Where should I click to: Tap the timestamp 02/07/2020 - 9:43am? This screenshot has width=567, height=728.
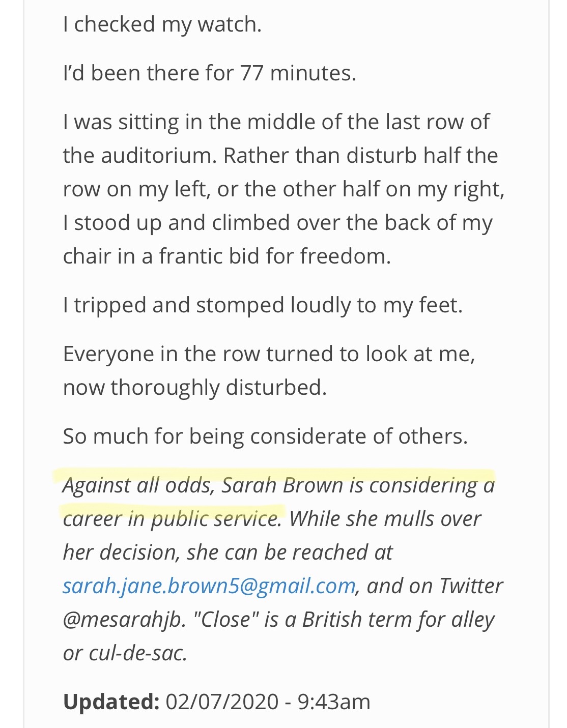coord(268,702)
